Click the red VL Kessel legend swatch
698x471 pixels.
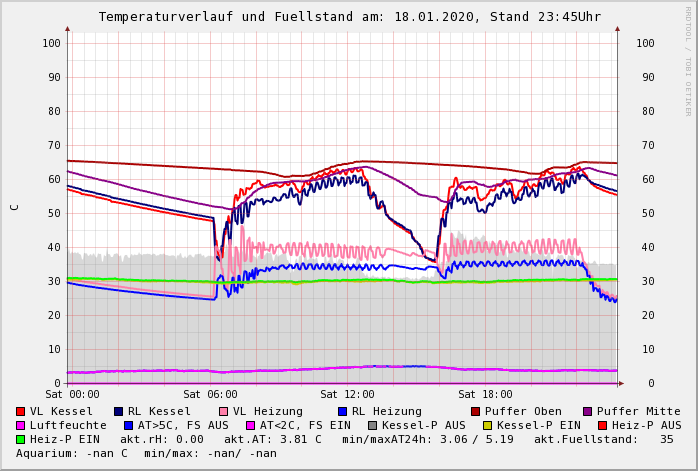(21, 411)
